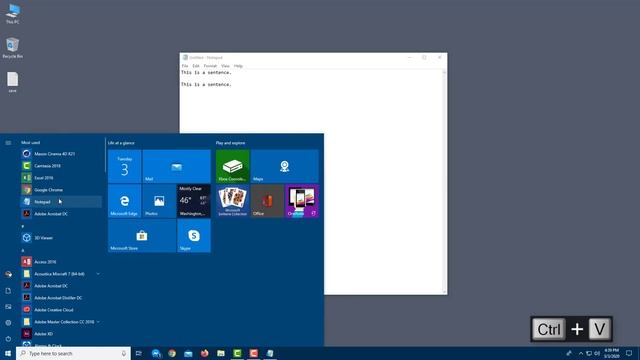This screenshot has height=360, width=640.
Task: Open Excel 2016 in Most used list
Action: click(x=61, y=178)
